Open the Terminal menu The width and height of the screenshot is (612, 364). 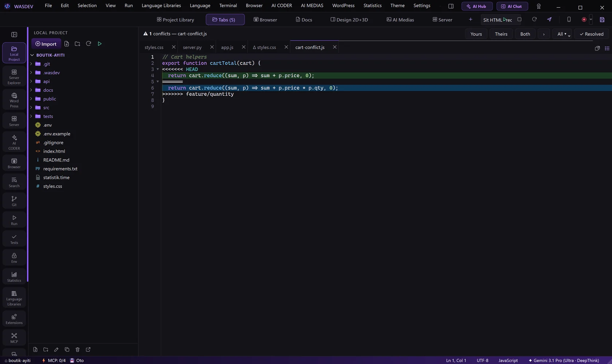tap(228, 5)
